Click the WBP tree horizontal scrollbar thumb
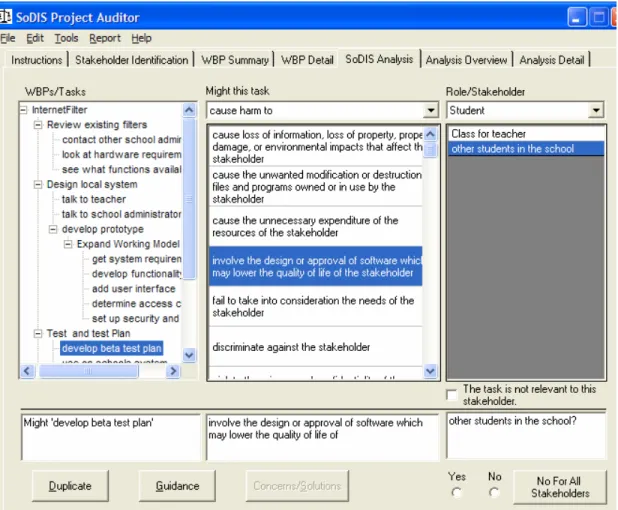 tap(88, 371)
